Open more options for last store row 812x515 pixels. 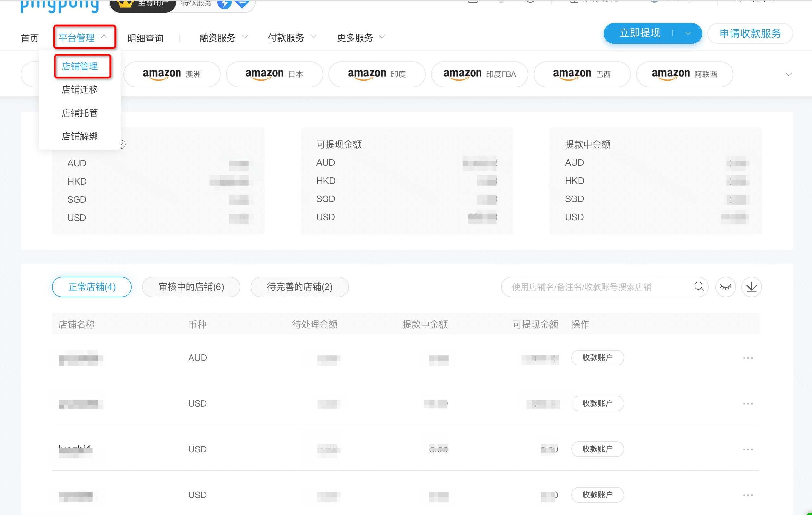point(748,496)
